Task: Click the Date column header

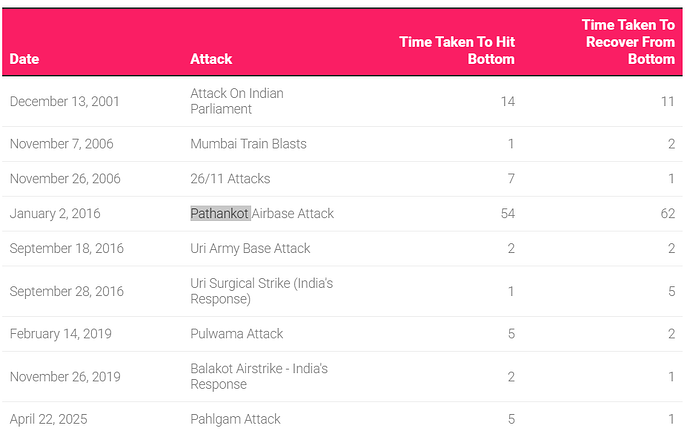Action: 24,59
